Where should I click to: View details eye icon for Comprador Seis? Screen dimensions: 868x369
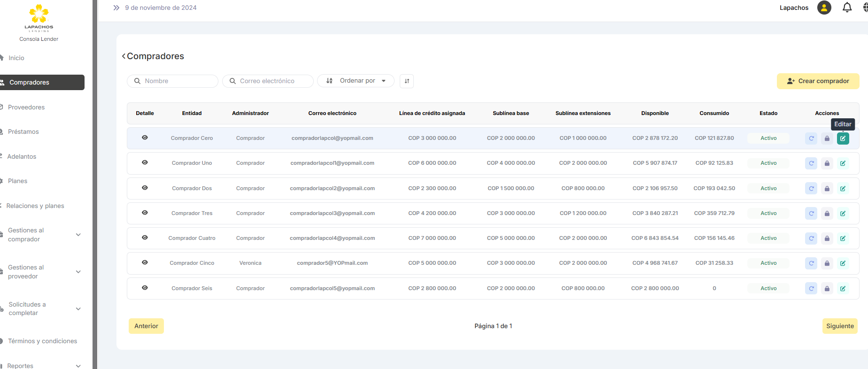point(145,288)
